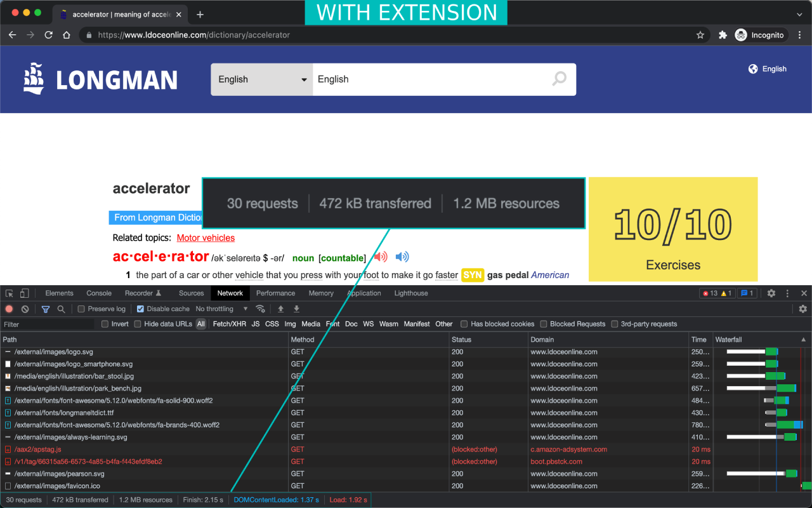
Task: Enable the Preserve log checkbox
Action: [81, 309]
